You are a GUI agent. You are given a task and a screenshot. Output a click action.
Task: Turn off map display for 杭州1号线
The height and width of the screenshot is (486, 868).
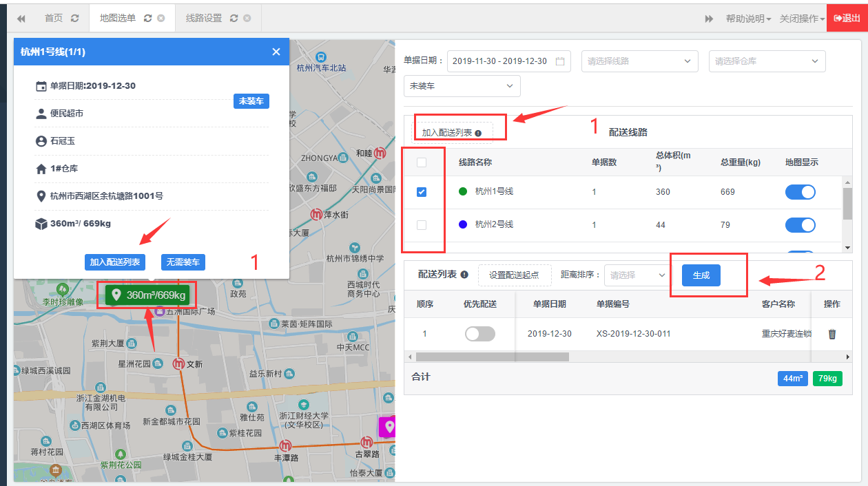pyautogui.click(x=800, y=192)
